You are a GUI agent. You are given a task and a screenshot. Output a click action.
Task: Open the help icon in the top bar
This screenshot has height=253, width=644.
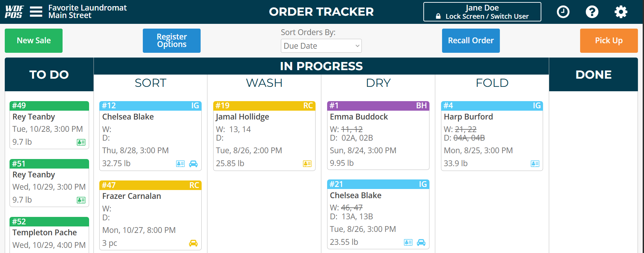point(592,11)
